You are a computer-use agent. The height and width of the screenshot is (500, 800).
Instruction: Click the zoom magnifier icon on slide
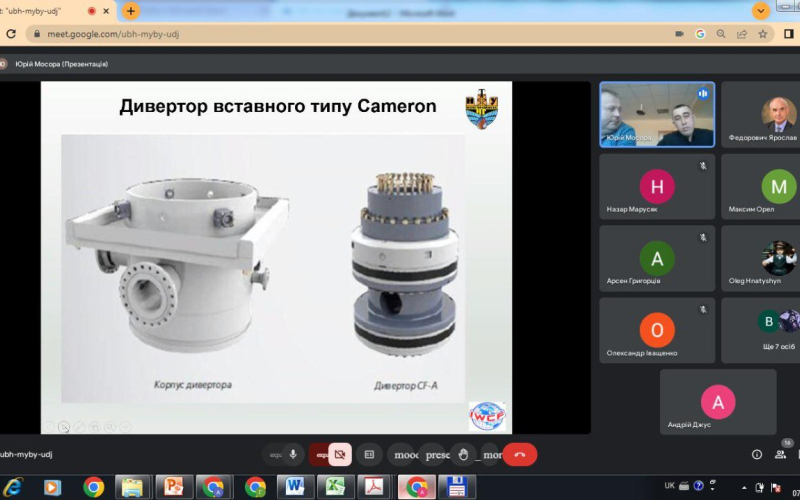110,427
